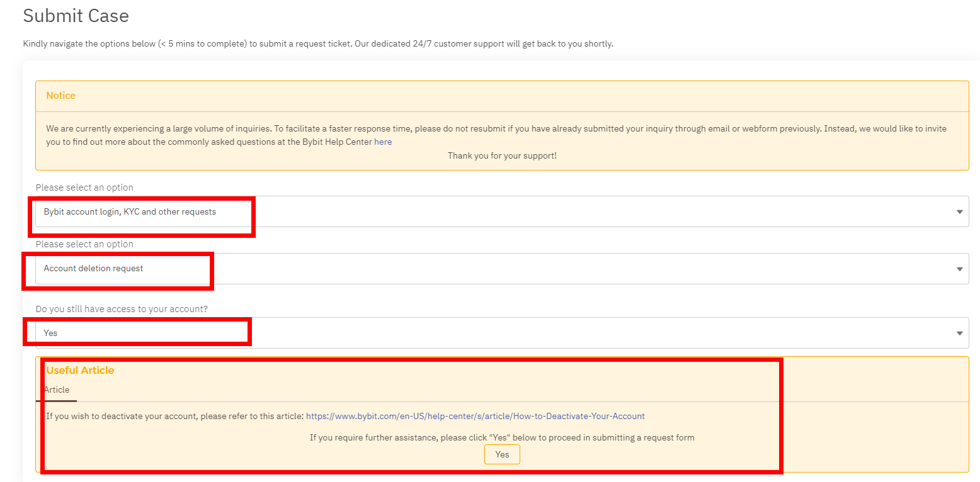The image size is (980, 482).
Task: Click the 'Submit Case' heading
Action: (x=76, y=16)
